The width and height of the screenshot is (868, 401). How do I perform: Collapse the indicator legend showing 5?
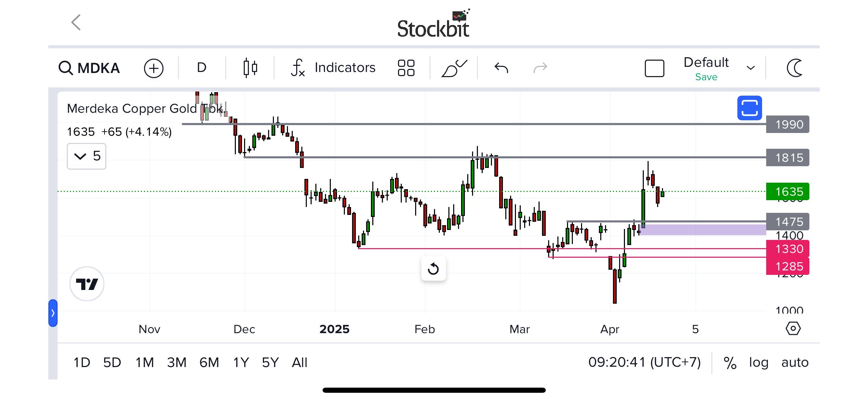point(80,157)
